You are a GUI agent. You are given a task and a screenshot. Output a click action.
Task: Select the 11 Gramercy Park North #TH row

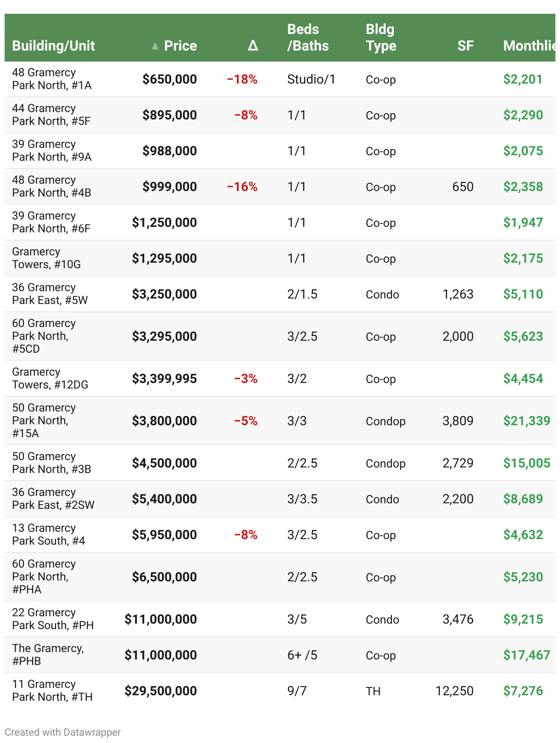coord(52,691)
